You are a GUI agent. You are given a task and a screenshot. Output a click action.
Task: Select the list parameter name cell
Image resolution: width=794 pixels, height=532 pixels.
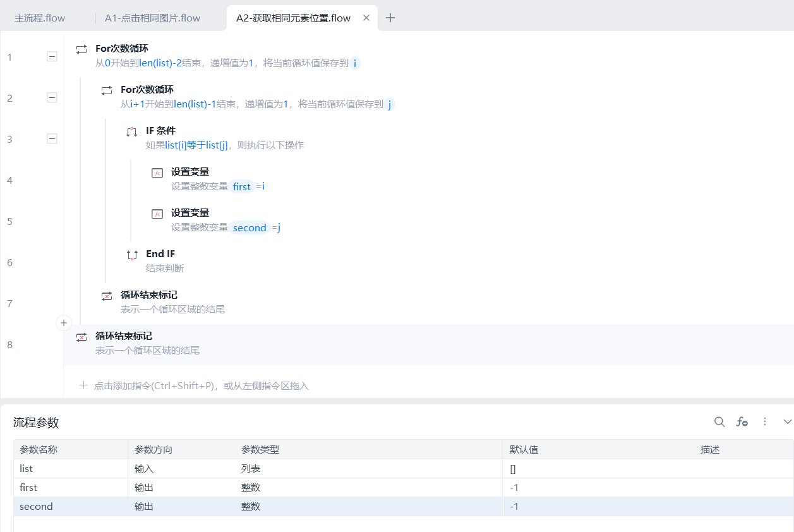71,469
